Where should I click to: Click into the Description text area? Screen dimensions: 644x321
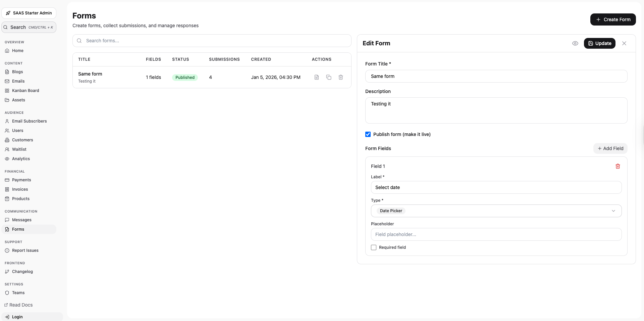coord(496,110)
